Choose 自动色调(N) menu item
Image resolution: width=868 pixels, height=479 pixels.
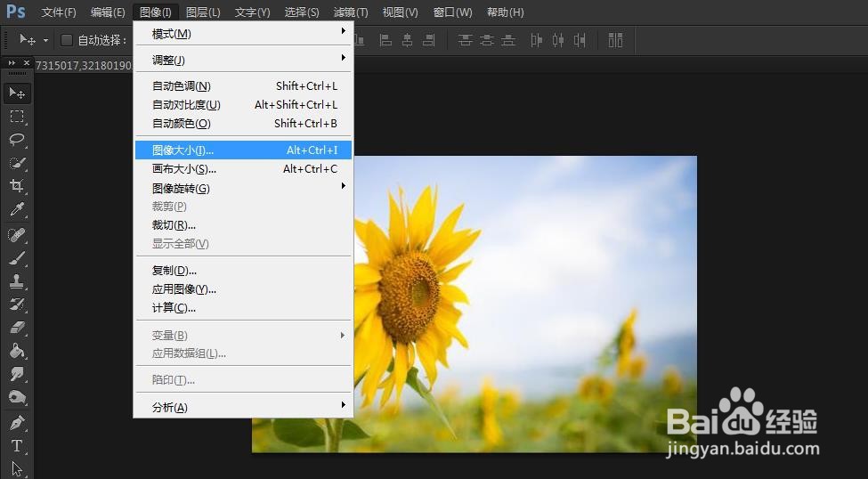(x=244, y=85)
